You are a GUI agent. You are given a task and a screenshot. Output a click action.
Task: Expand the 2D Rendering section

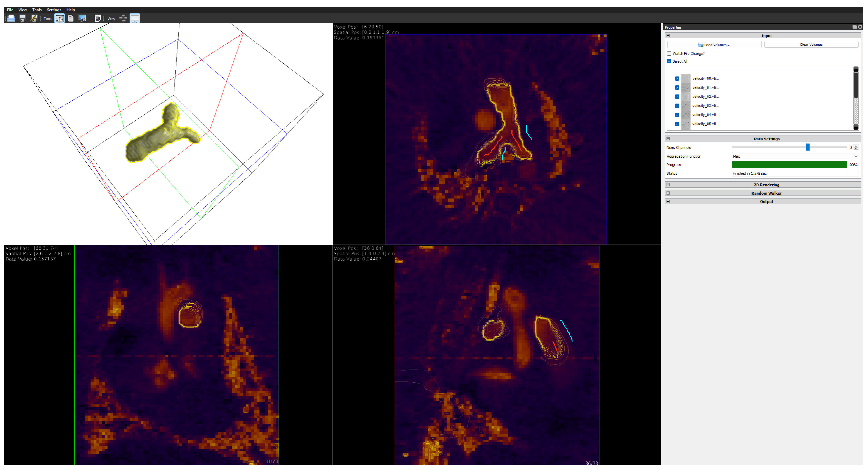click(x=668, y=185)
